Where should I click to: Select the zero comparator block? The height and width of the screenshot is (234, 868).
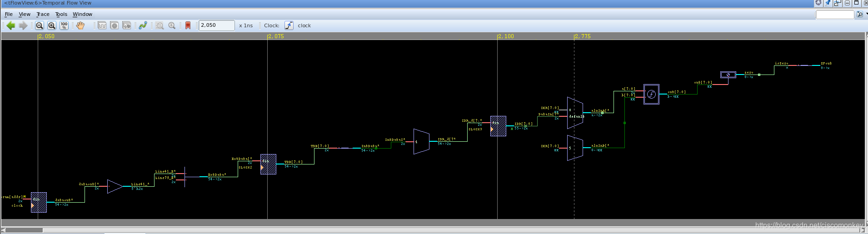tap(728, 75)
